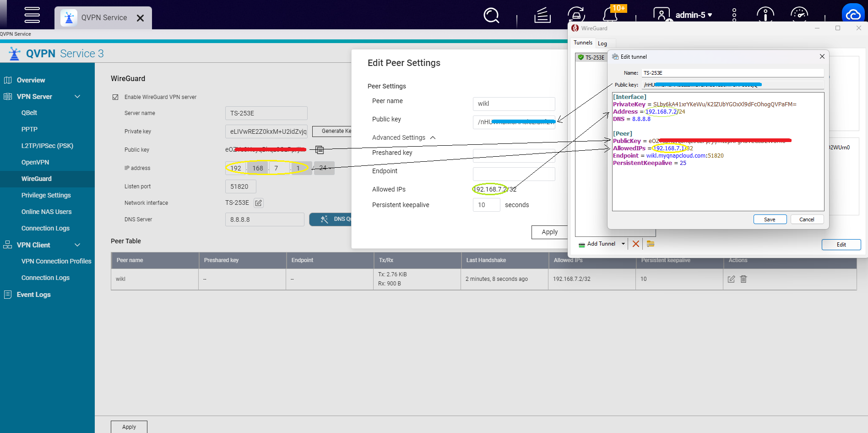868x433 pixels.
Task: Open the dashboard gauge icon
Action: pos(799,15)
